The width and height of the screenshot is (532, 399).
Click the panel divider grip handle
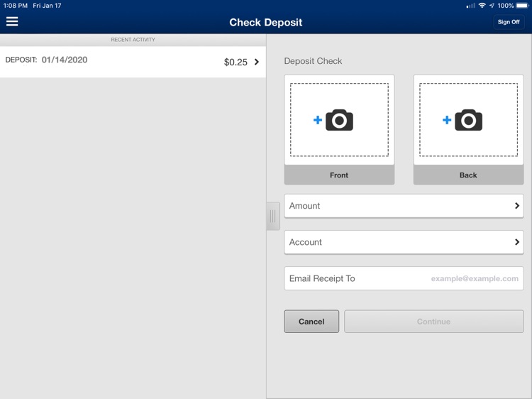tap(273, 216)
